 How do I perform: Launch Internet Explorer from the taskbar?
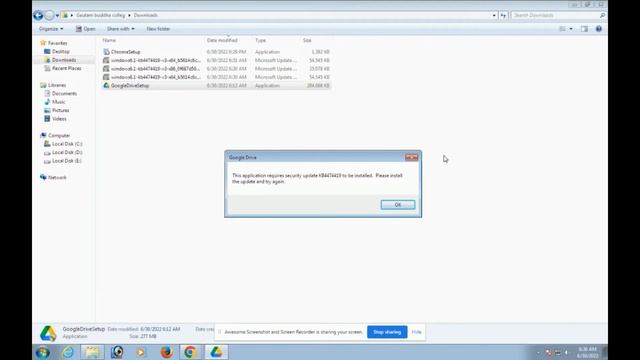pos(68,352)
